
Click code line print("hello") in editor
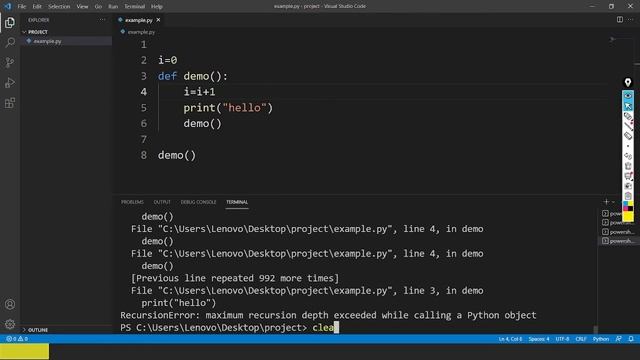pos(228,108)
